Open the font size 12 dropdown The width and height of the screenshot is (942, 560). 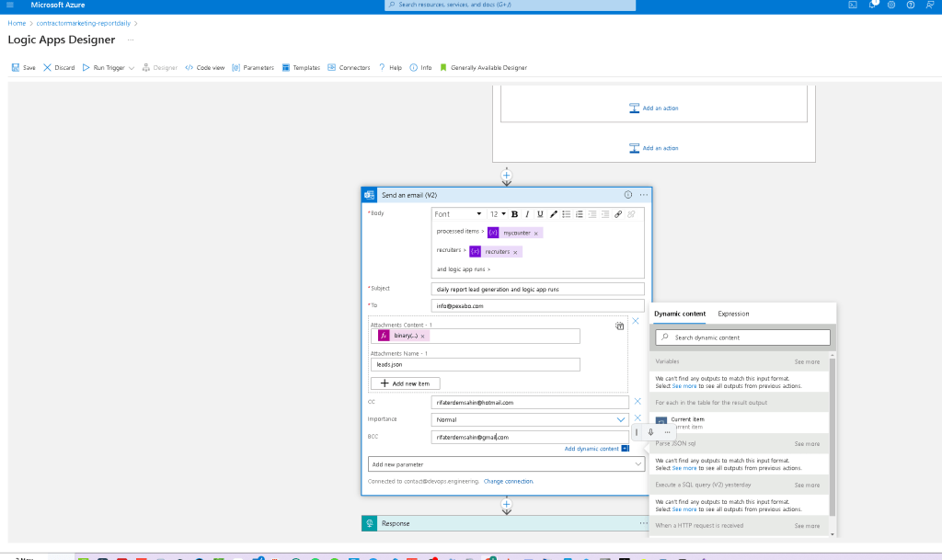click(498, 214)
